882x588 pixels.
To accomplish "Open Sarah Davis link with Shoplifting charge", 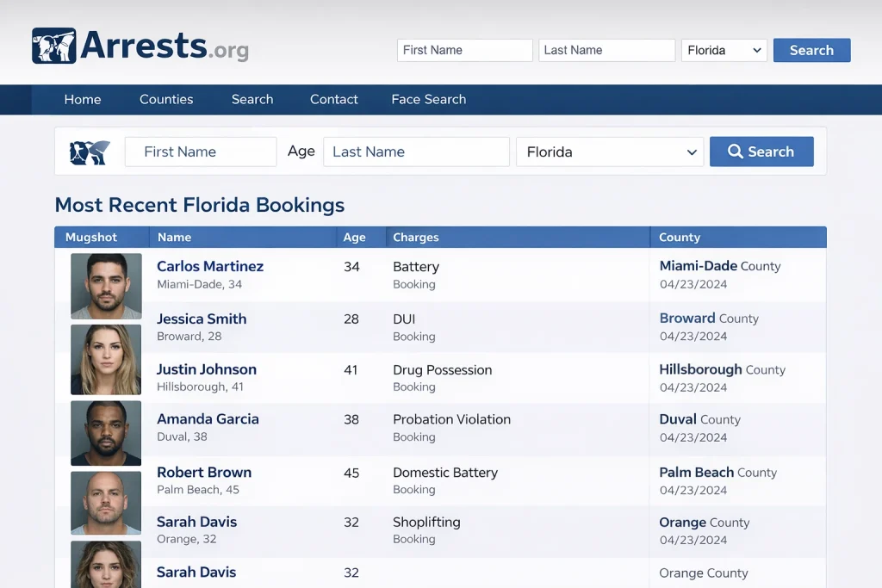I will click(196, 522).
